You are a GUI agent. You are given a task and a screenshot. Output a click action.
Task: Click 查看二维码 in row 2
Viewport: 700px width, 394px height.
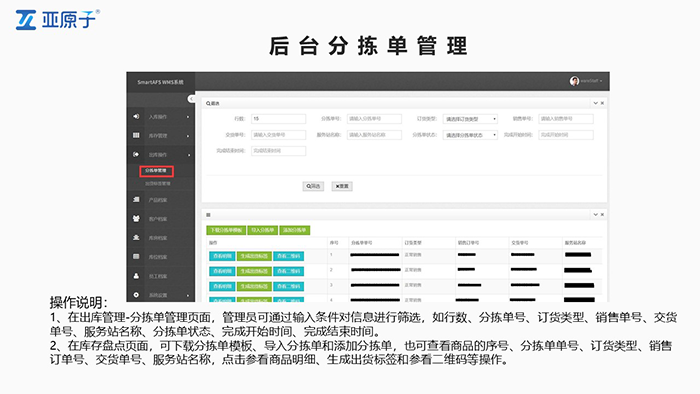[288, 271]
